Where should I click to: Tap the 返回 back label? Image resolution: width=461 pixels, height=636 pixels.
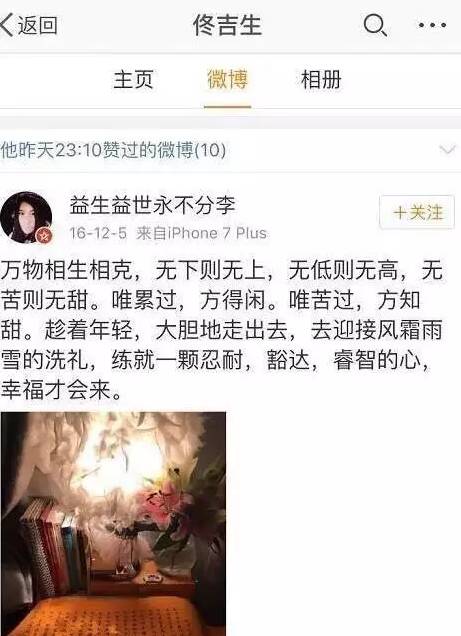pos(37,25)
